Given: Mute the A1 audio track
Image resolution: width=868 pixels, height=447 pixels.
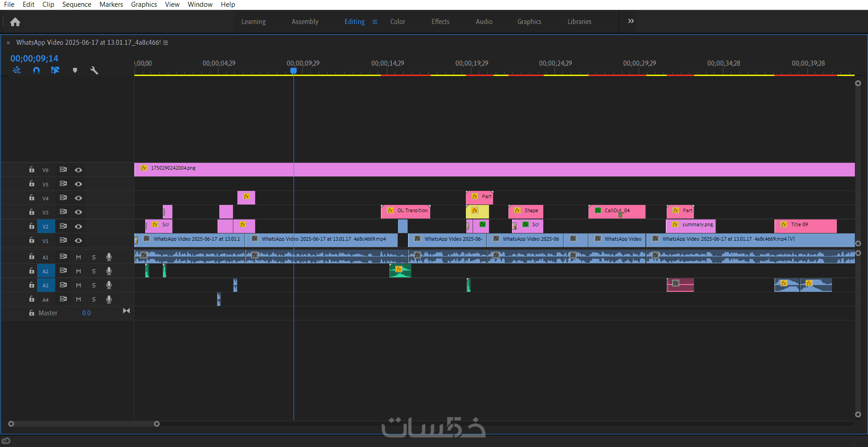Looking at the screenshot, I should 78,257.
